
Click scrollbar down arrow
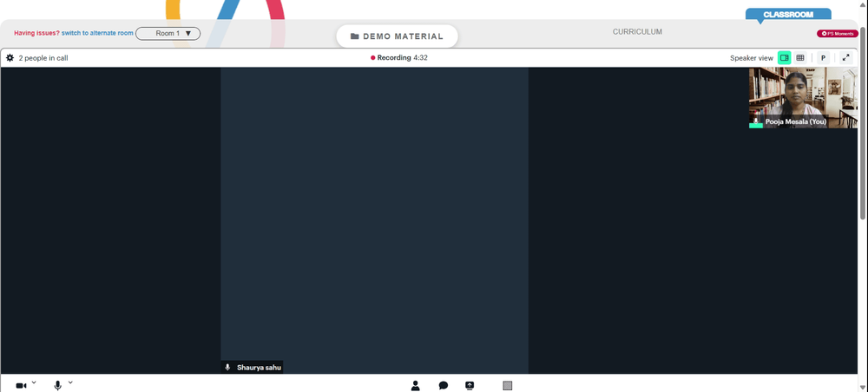click(863, 388)
